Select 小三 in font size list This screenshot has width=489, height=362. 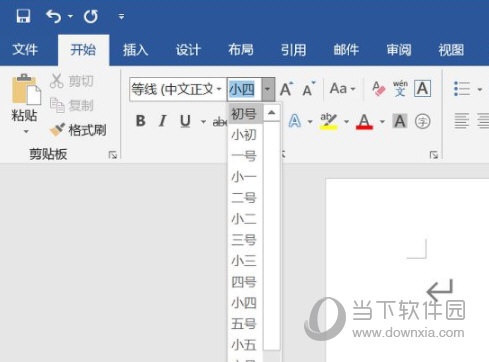pos(245,261)
